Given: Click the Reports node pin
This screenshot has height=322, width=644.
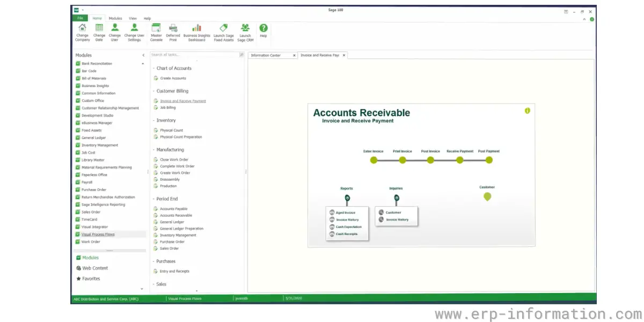Looking at the screenshot, I should (x=347, y=198).
